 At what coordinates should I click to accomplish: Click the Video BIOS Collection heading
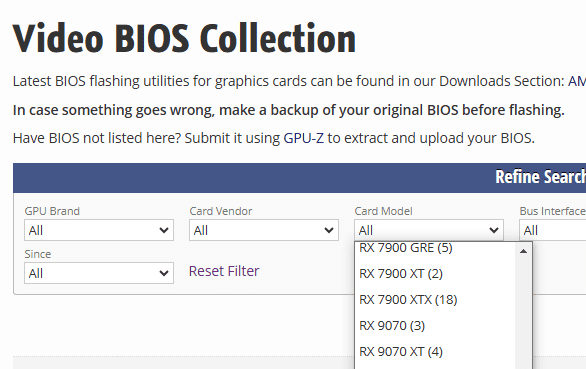click(184, 39)
